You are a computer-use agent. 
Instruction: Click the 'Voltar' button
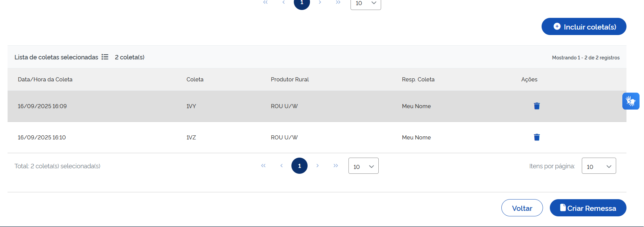(522, 208)
